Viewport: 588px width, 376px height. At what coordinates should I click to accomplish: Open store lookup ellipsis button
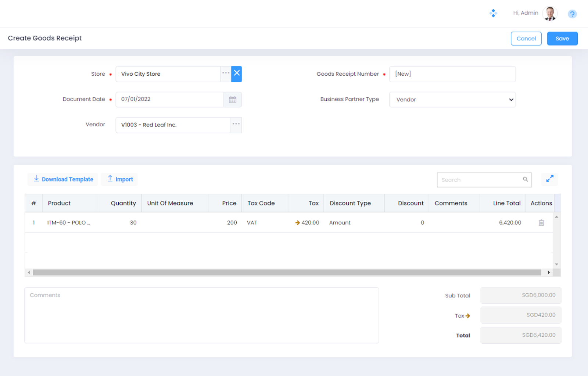[x=226, y=74]
